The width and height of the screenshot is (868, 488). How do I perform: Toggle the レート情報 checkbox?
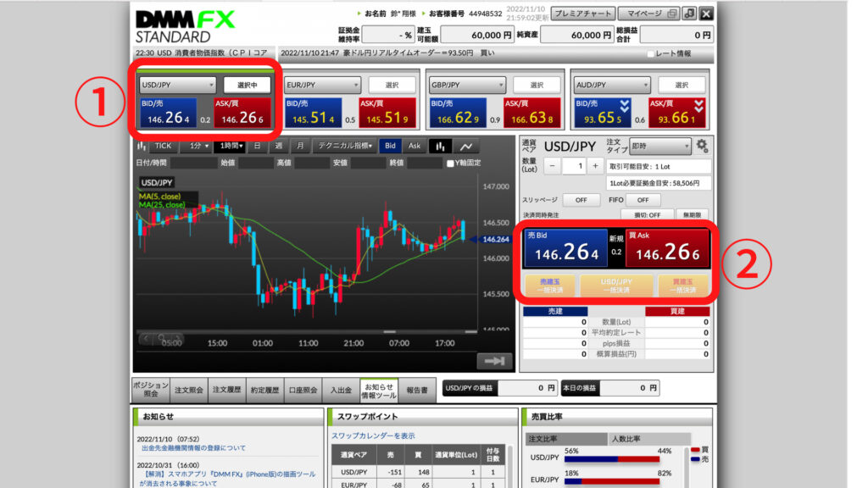(x=650, y=53)
